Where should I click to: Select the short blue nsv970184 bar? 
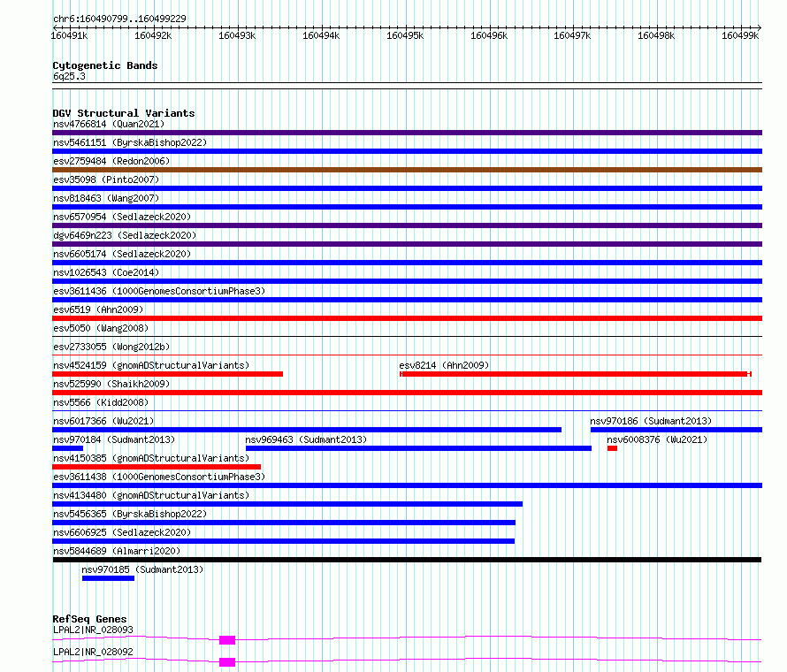(x=68, y=448)
